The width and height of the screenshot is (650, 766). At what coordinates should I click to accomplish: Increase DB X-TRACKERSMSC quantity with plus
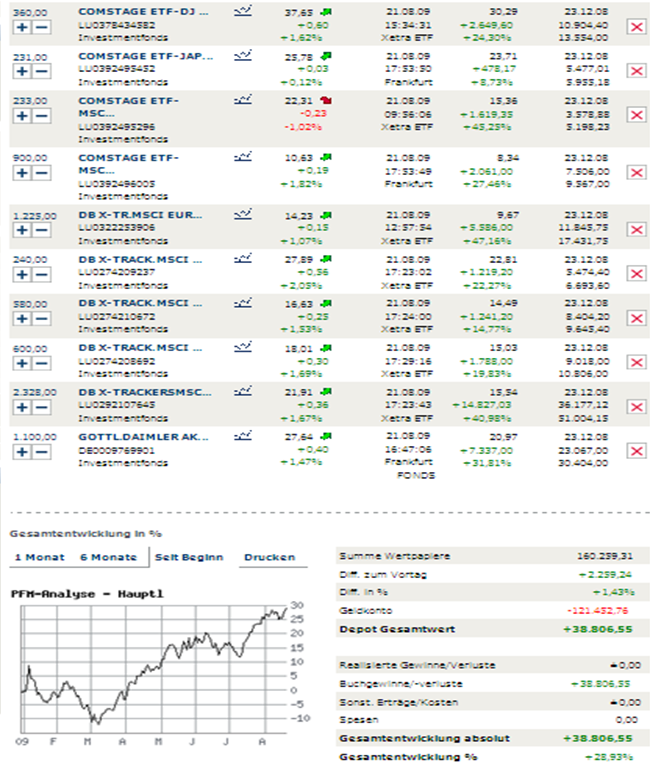pos(22,407)
